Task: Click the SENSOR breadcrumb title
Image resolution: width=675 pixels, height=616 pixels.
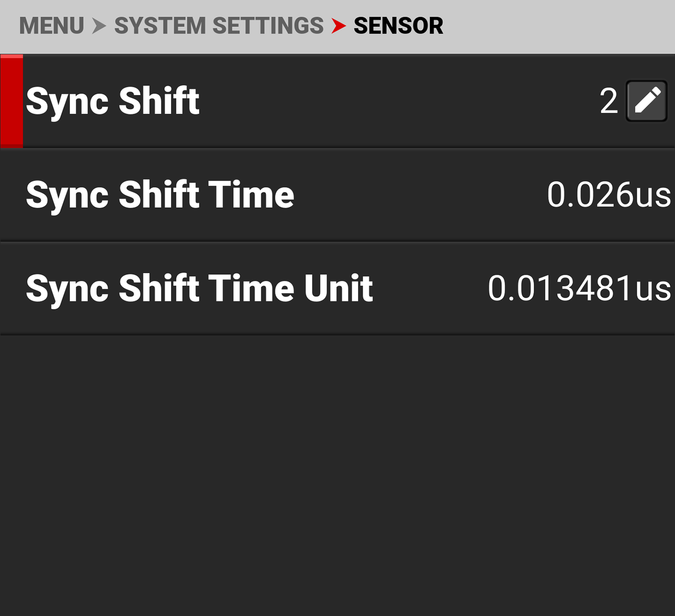Action: tap(398, 26)
